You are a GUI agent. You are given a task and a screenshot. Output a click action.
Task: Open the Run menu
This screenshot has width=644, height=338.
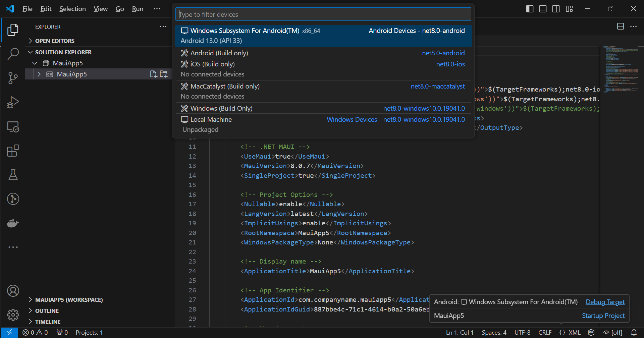(x=138, y=9)
